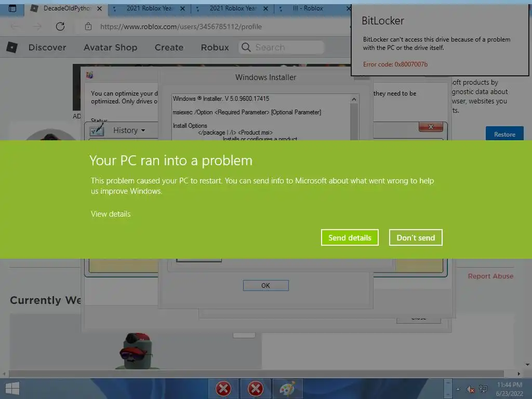
Task: Click the taskbar toolbar scroll control beside tray
Action: tap(448, 389)
